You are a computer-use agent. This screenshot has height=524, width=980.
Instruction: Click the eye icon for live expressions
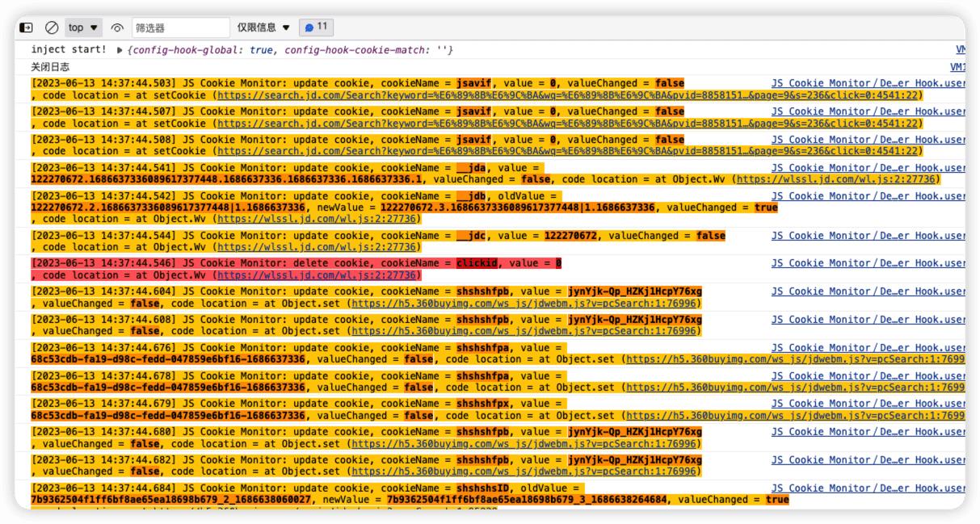(x=117, y=27)
